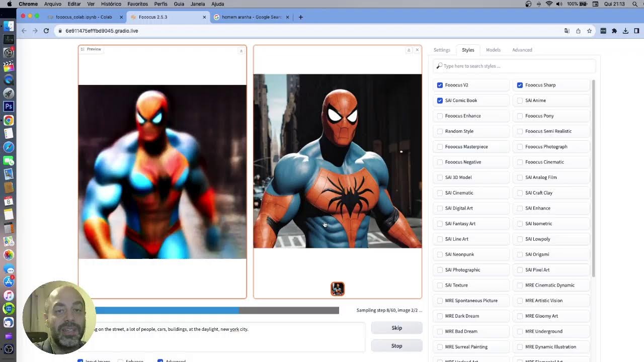Open Music app from the dock
Screen dimensions: 644x362
[9, 295]
